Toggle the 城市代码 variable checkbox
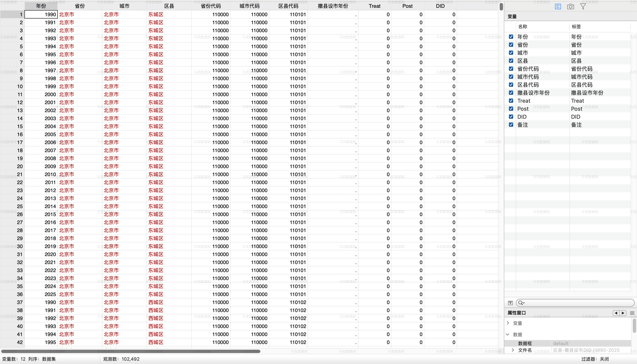Image resolution: width=637 pixels, height=364 pixels. (x=511, y=77)
